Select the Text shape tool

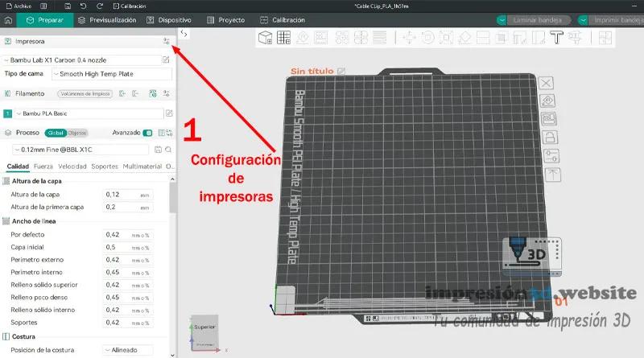(x=556, y=37)
